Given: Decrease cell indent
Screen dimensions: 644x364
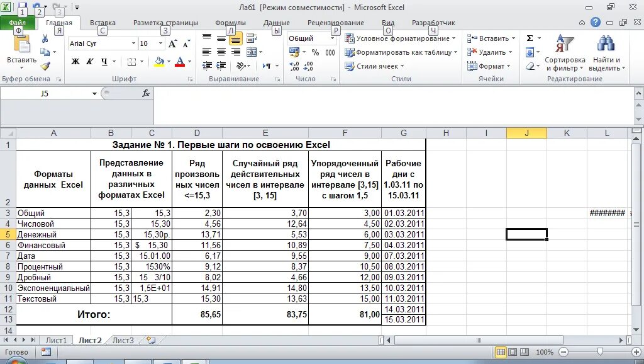Looking at the screenshot, I should (x=207, y=65).
